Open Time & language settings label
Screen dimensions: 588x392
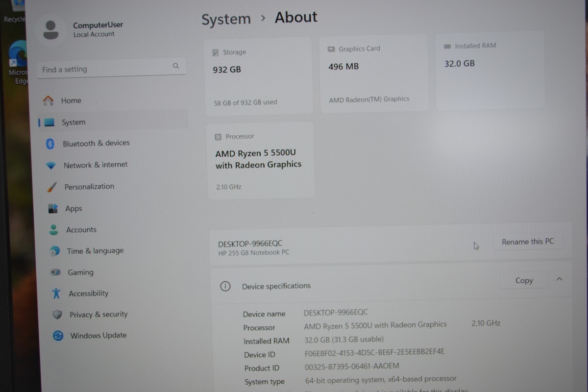point(95,250)
